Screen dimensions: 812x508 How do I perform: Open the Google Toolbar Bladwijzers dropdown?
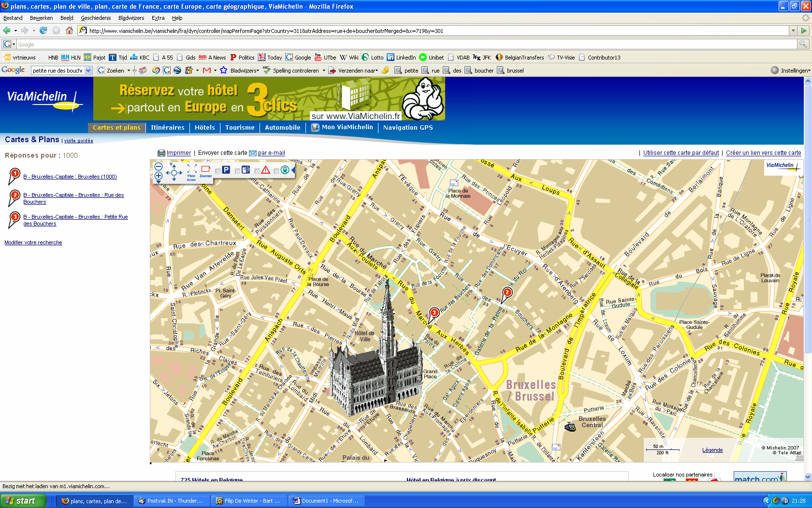(245, 71)
